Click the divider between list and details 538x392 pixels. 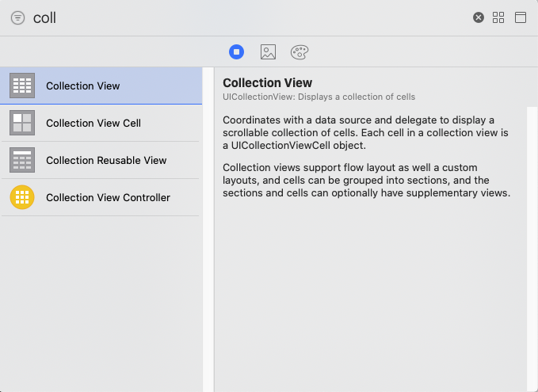point(208,230)
